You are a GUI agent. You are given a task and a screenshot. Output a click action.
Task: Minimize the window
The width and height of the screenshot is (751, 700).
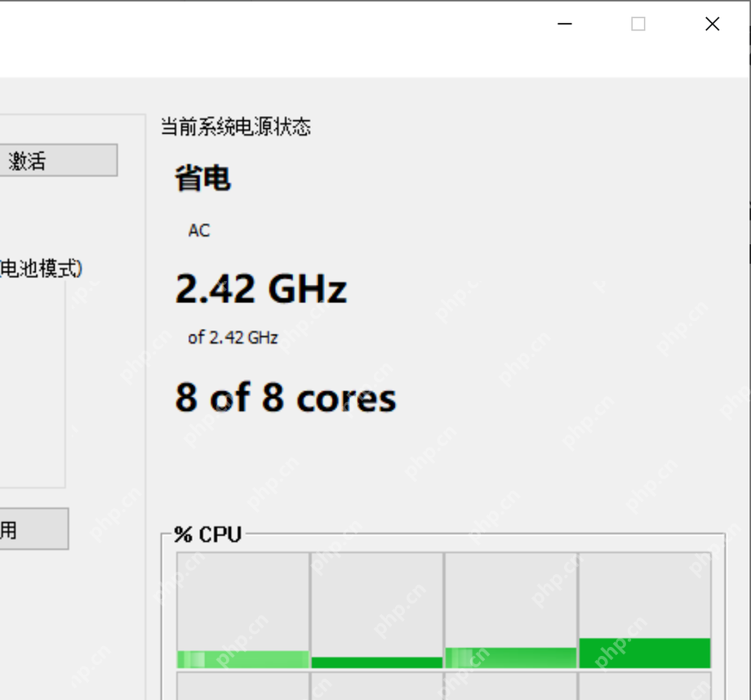pos(565,24)
